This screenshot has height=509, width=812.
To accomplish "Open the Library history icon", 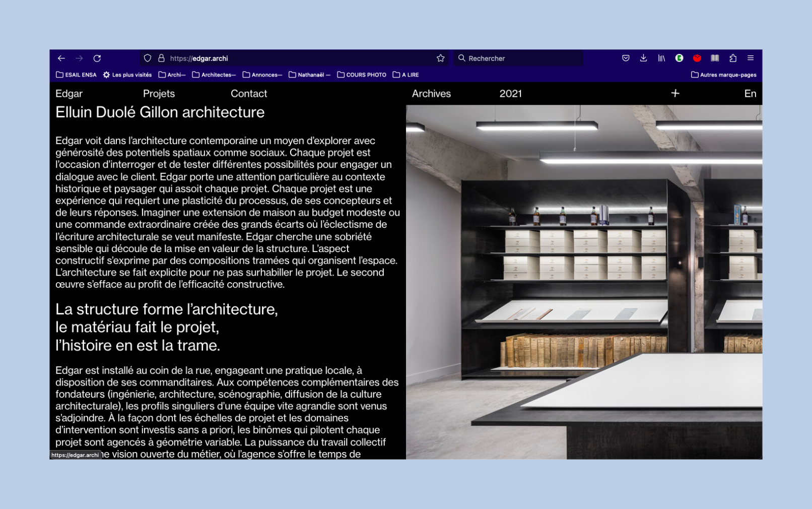I will coord(661,58).
